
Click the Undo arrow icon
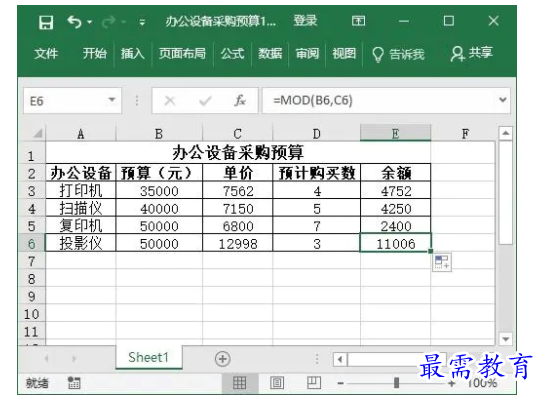[x=74, y=22]
